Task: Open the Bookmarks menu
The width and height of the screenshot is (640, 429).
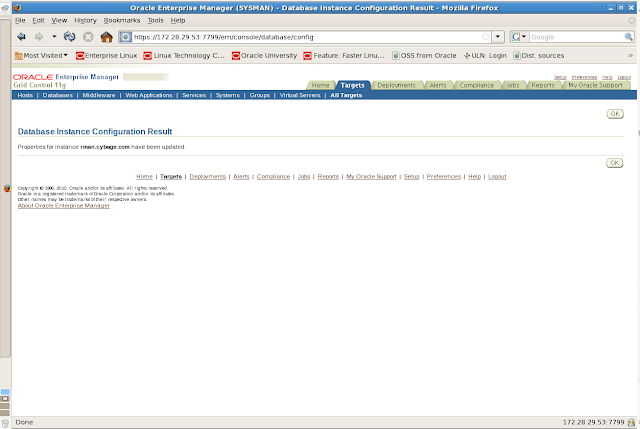Action: 122,20
